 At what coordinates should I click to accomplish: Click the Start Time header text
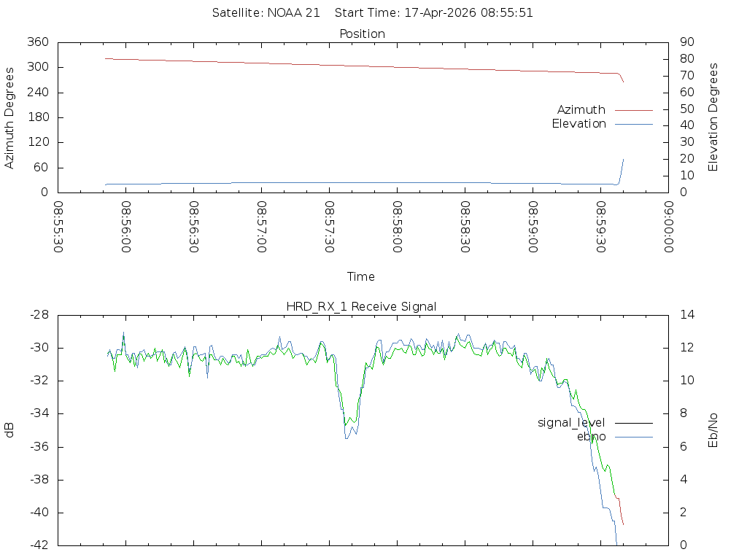pyautogui.click(x=438, y=13)
